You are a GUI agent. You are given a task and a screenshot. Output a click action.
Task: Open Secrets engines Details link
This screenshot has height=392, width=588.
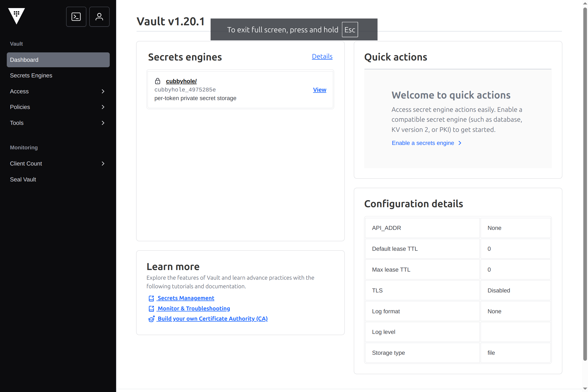322,56
